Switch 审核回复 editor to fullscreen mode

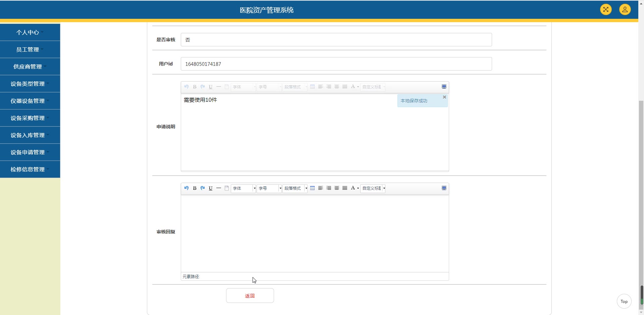(444, 188)
